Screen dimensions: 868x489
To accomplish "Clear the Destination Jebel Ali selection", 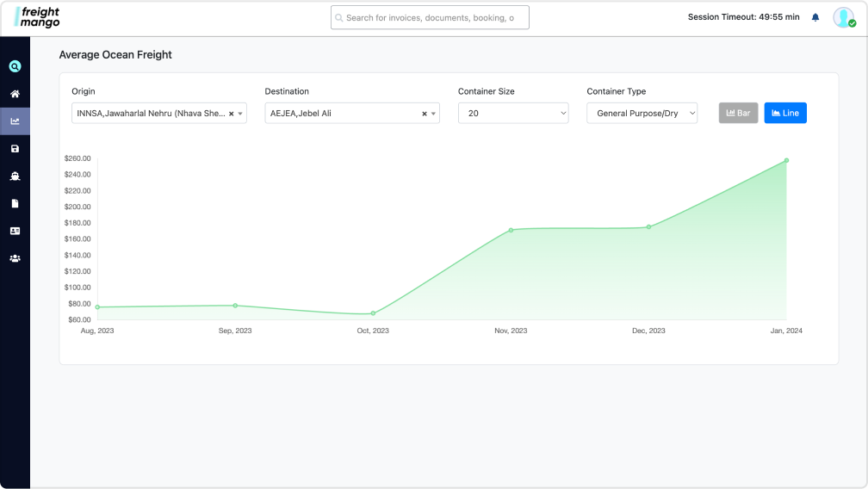I will click(425, 114).
